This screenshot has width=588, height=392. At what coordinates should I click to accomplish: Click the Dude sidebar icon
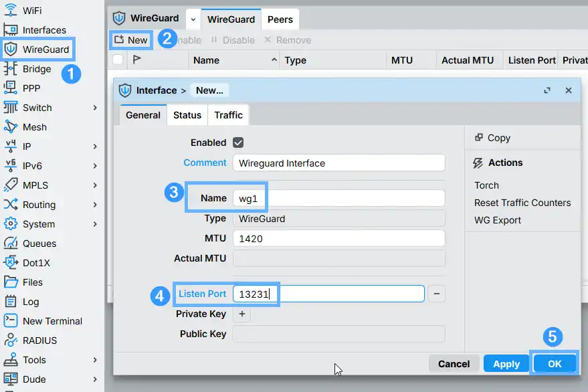tap(11, 379)
